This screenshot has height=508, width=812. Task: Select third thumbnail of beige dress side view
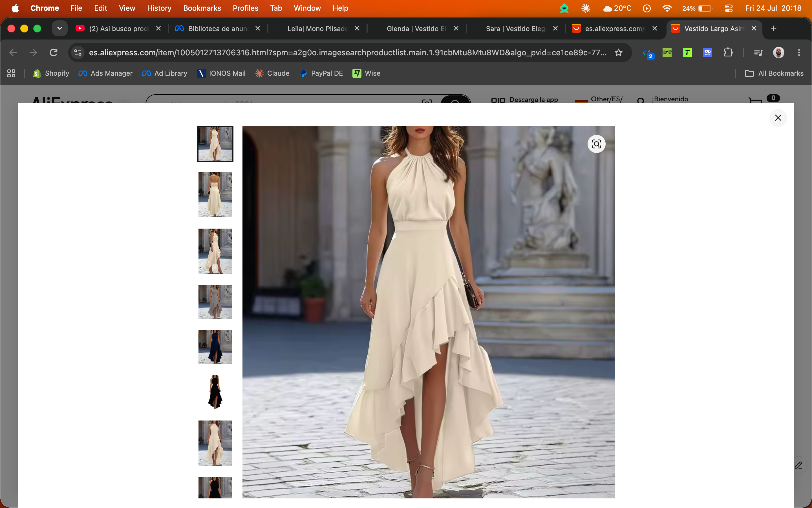(x=215, y=251)
